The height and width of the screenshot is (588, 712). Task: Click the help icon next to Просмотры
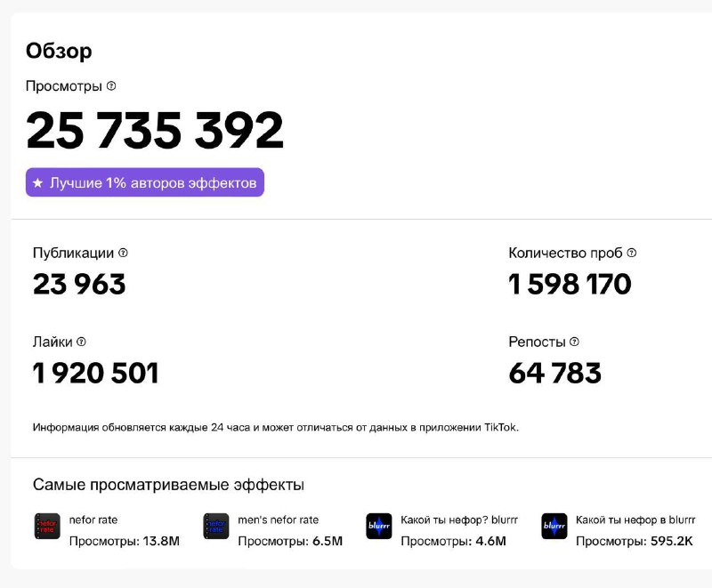111,85
